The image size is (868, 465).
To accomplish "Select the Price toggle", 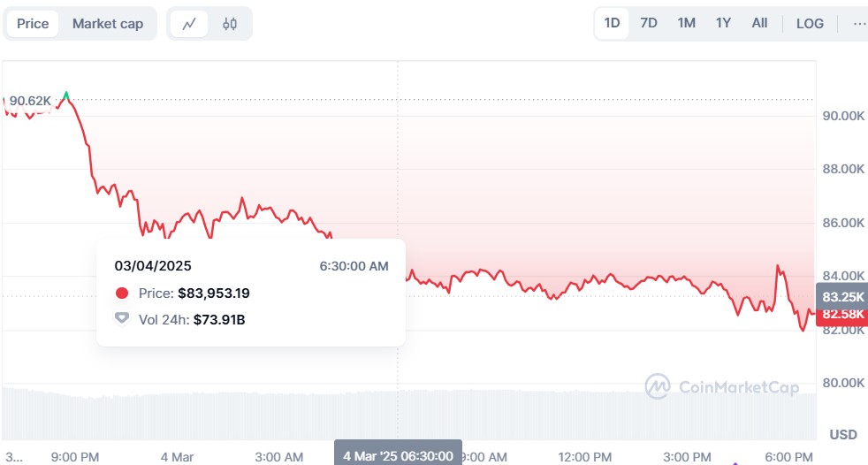I will point(33,24).
